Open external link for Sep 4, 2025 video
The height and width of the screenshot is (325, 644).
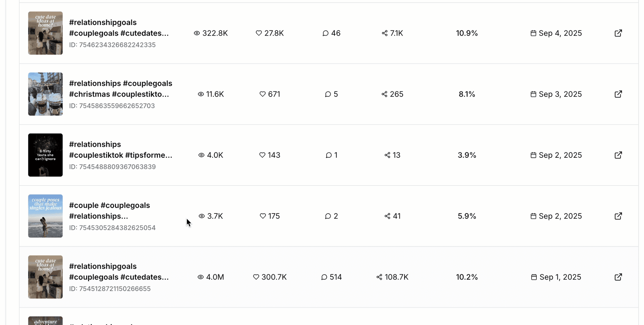click(x=618, y=33)
